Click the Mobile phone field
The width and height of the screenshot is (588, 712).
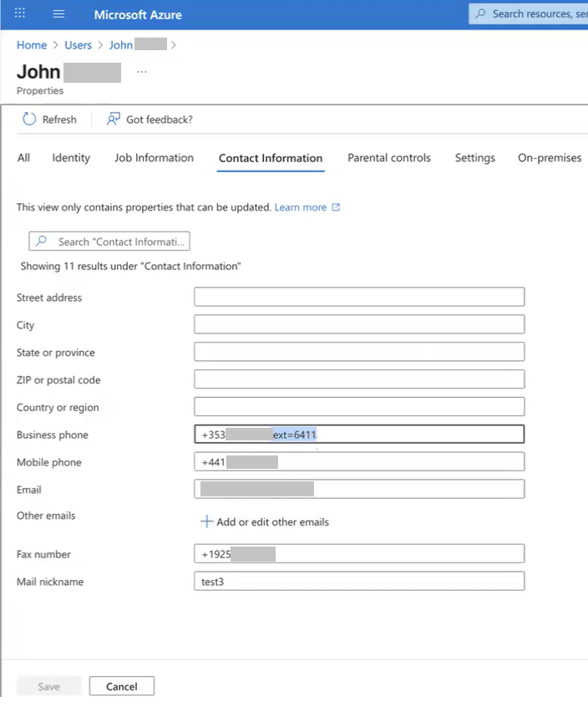359,462
